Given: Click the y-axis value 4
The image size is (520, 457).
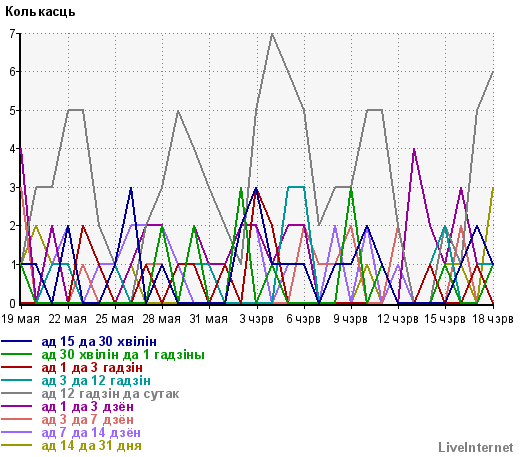Looking at the screenshot, I should [x=13, y=149].
